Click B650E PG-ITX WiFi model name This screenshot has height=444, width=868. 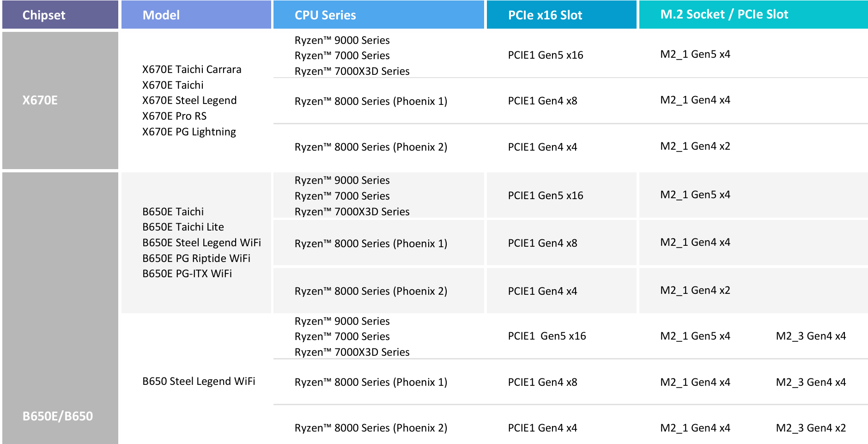pos(187,274)
